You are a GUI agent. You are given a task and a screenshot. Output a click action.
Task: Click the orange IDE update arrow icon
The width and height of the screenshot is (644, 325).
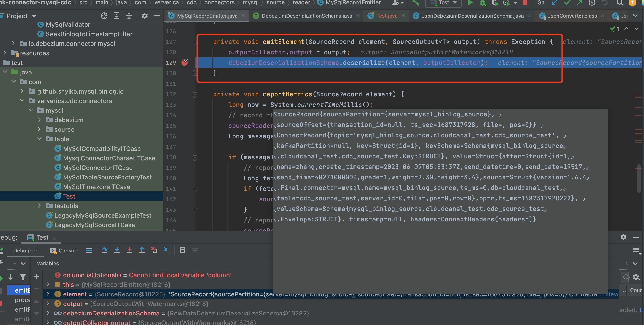632,3
